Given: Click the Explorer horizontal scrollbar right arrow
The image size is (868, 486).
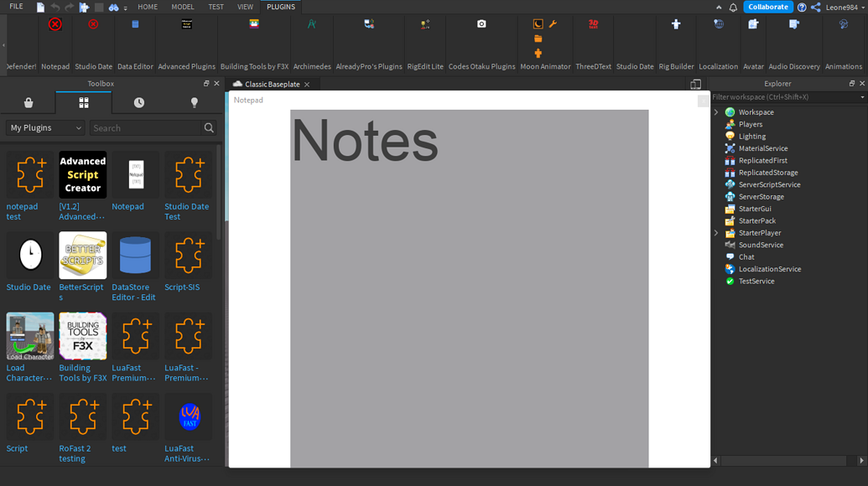Looking at the screenshot, I should 861,461.
